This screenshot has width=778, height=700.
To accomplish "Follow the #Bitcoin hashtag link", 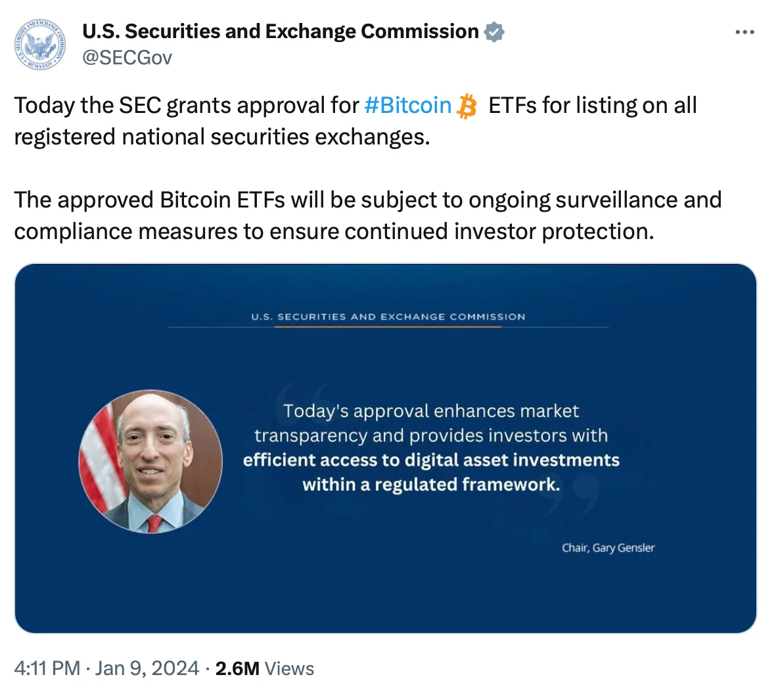I will pyautogui.click(x=407, y=106).
